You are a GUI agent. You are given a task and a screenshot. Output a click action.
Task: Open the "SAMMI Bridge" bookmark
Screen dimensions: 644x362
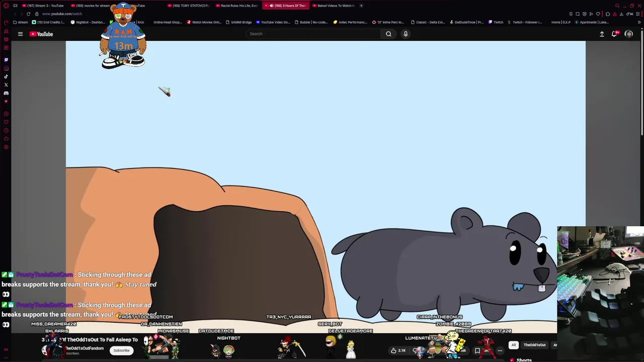(239, 22)
